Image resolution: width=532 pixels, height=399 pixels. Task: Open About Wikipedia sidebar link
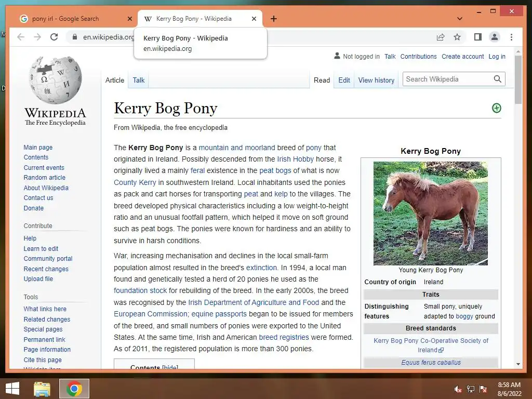(x=46, y=188)
